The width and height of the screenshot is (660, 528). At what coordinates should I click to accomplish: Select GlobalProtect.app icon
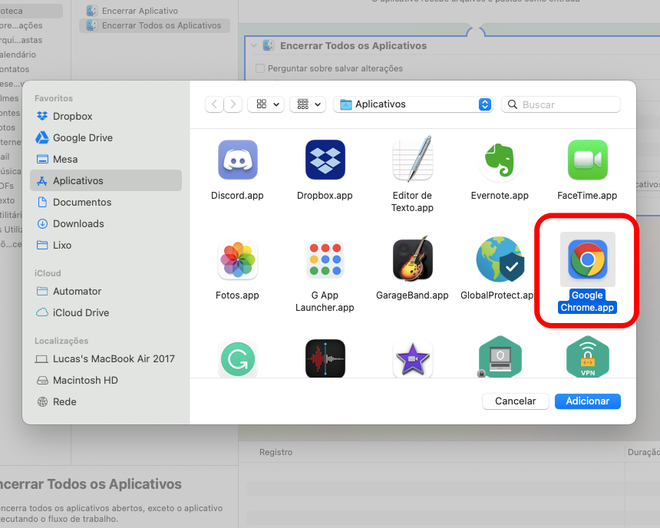pos(500,259)
